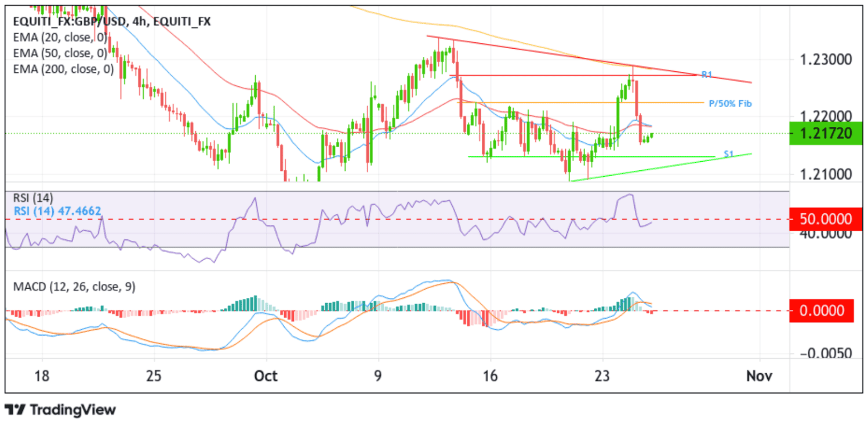Click the red 50.0000 RSI level label
868x430 pixels.
pyautogui.click(x=826, y=219)
